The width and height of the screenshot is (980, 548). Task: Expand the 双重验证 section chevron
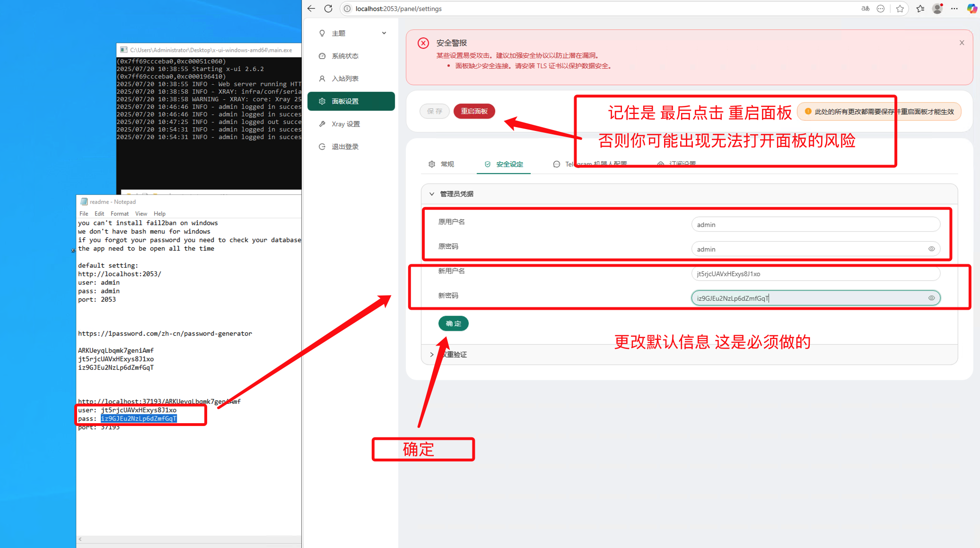(x=432, y=354)
